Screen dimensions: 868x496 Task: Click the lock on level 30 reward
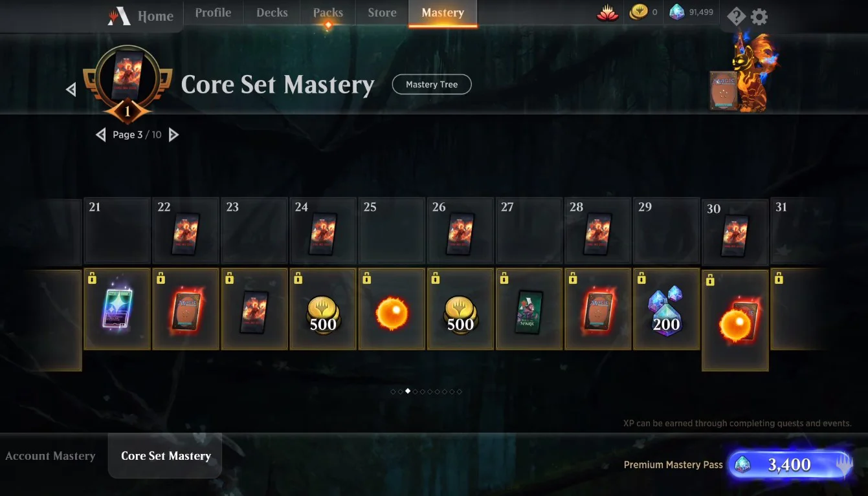tap(710, 280)
